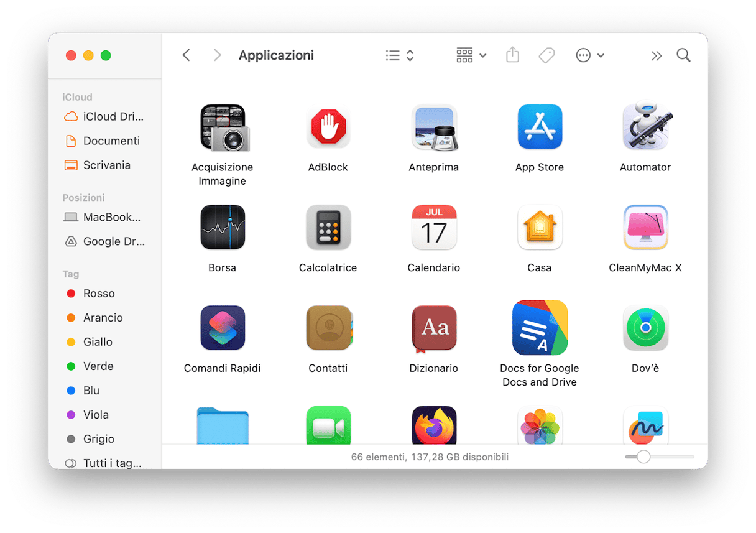
Task: Click the Applicazioni window title
Action: (x=276, y=55)
